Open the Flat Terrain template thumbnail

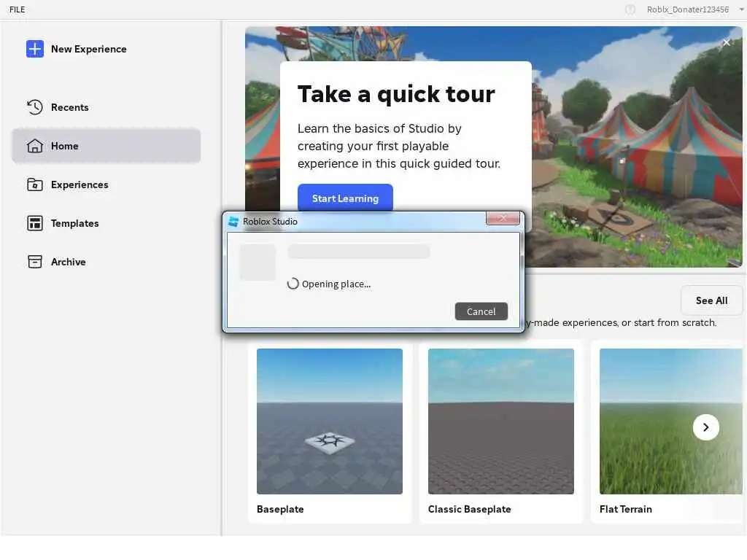[671, 421]
